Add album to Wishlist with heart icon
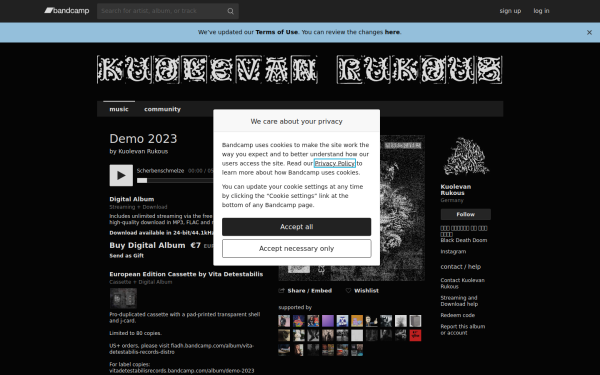Viewport: 600px width, 375px height. click(362, 291)
